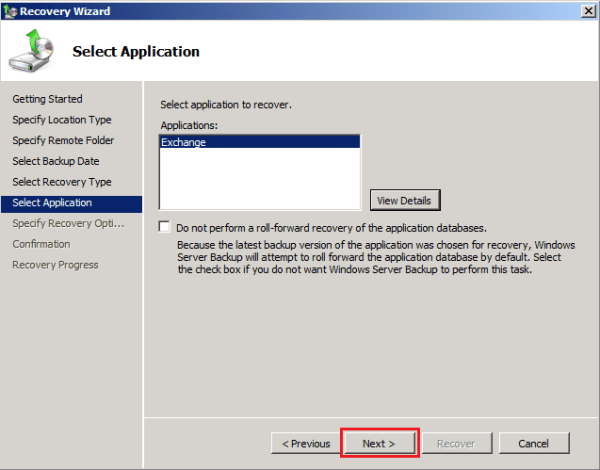Go to Specify Location Type step

[x=62, y=120]
